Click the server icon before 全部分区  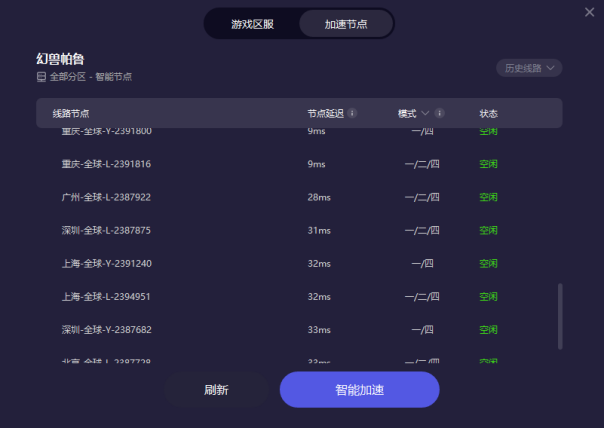coord(41,77)
